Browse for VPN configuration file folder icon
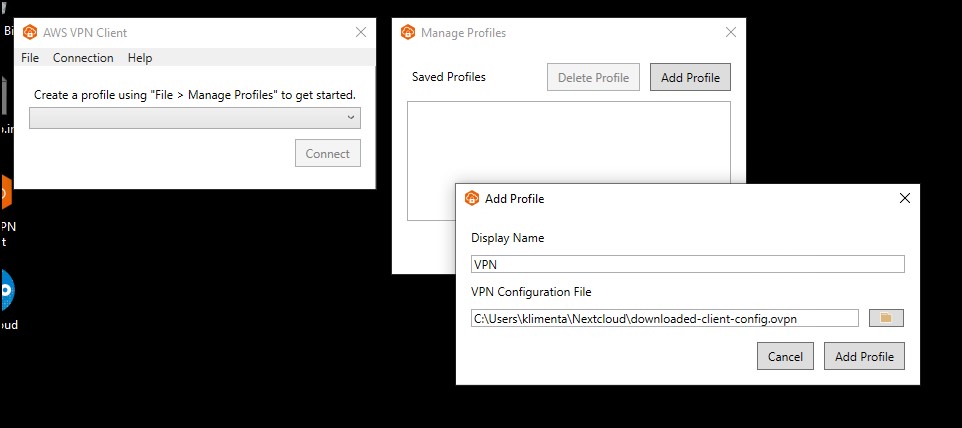This screenshot has height=428, width=962. click(886, 318)
